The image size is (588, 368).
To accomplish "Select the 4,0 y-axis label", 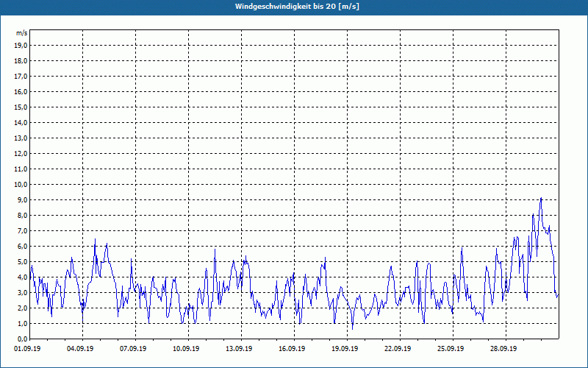I will pyautogui.click(x=23, y=277).
